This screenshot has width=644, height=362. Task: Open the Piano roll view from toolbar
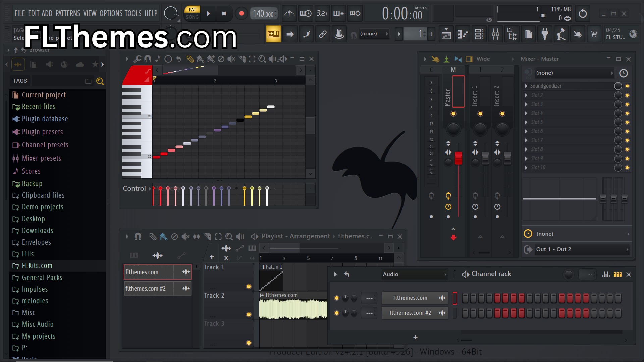[463, 34]
